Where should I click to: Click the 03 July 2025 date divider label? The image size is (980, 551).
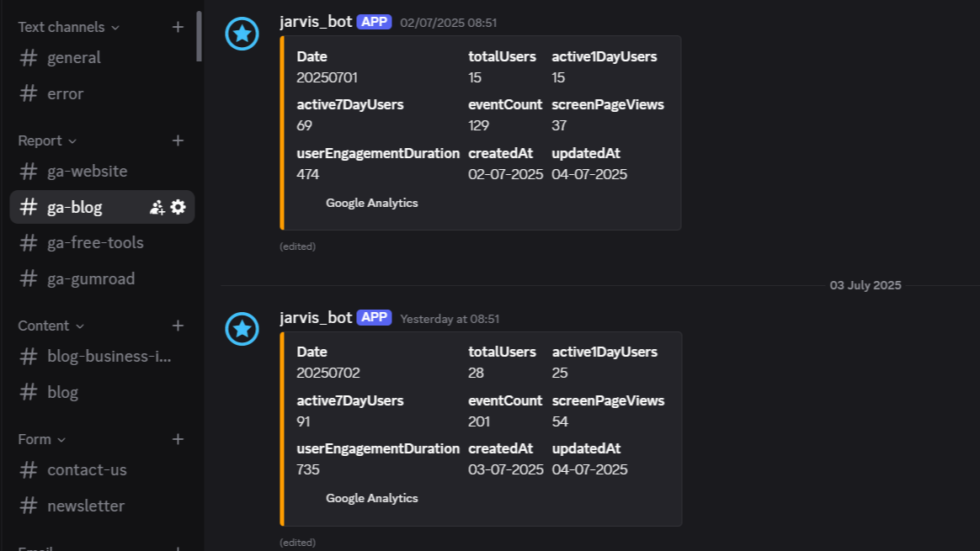click(x=865, y=285)
